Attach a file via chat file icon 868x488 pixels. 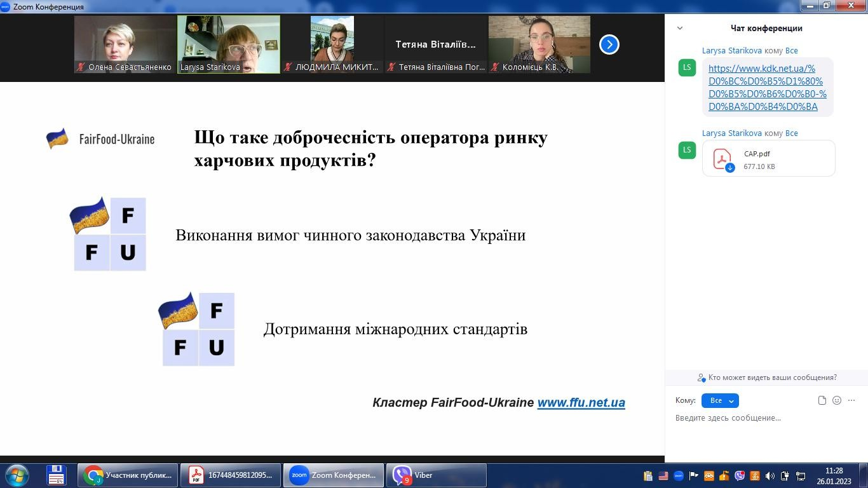tap(822, 400)
